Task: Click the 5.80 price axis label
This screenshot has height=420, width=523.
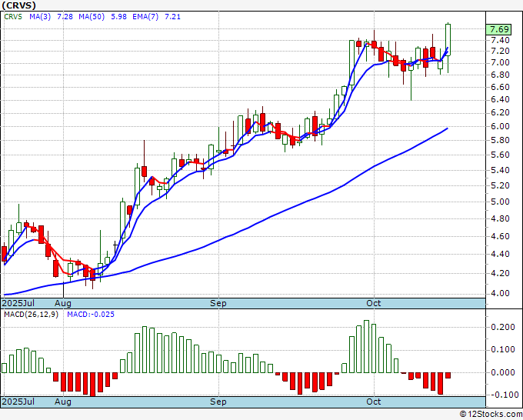Action: point(500,141)
